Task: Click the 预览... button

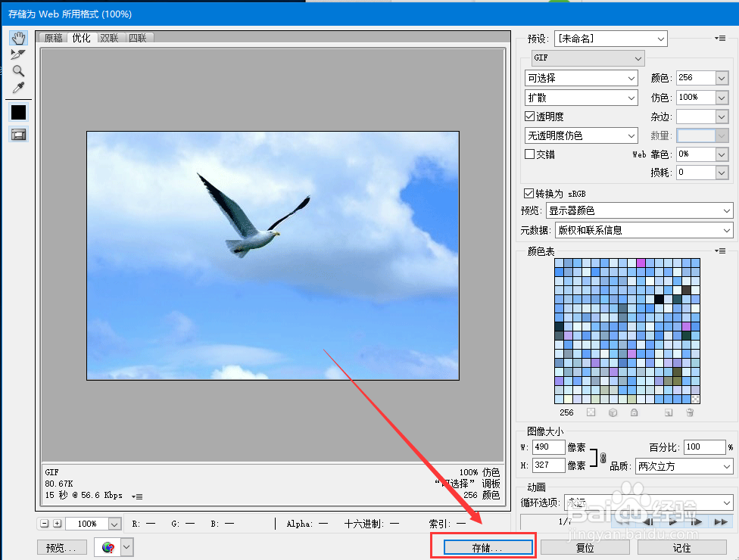Action: [x=62, y=547]
